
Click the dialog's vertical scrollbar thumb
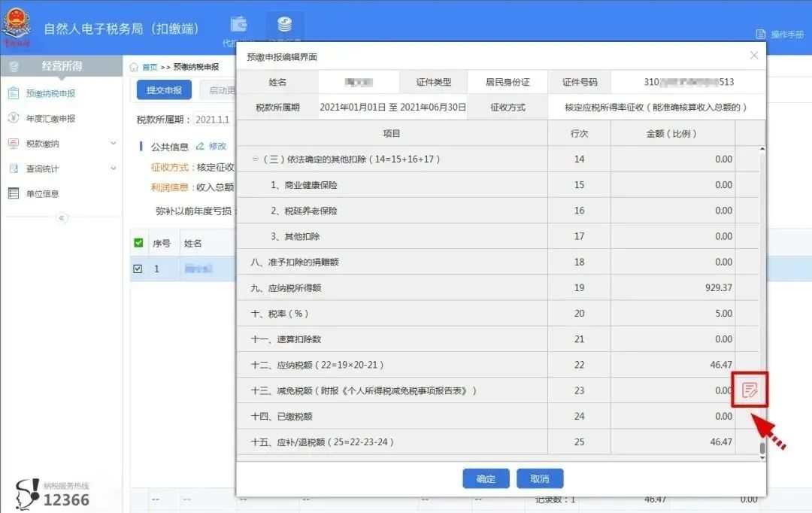click(762, 449)
